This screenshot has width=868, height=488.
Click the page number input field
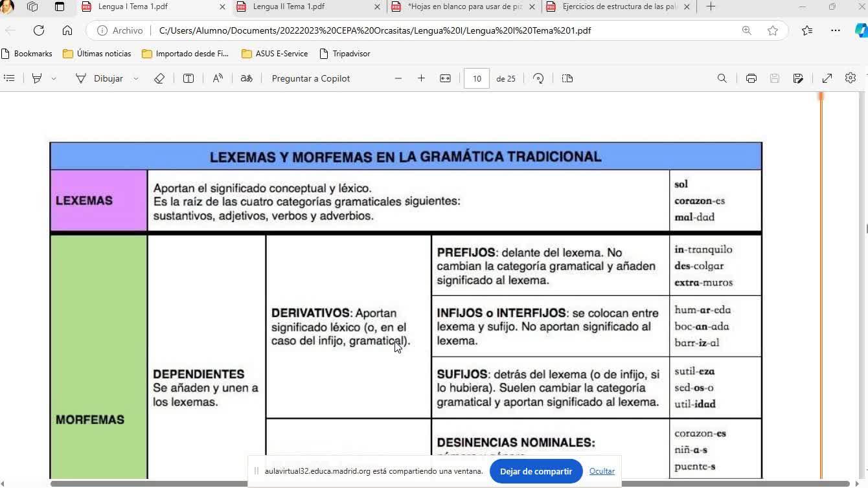coord(477,78)
